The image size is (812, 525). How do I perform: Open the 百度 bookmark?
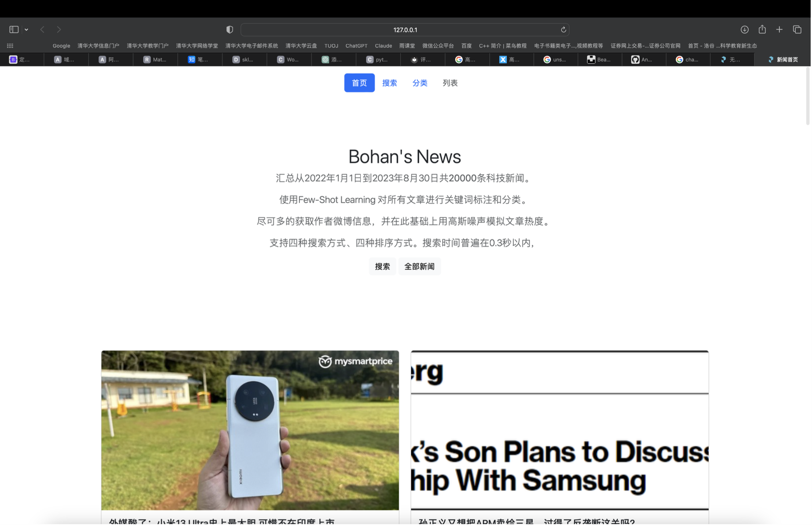[x=466, y=46]
